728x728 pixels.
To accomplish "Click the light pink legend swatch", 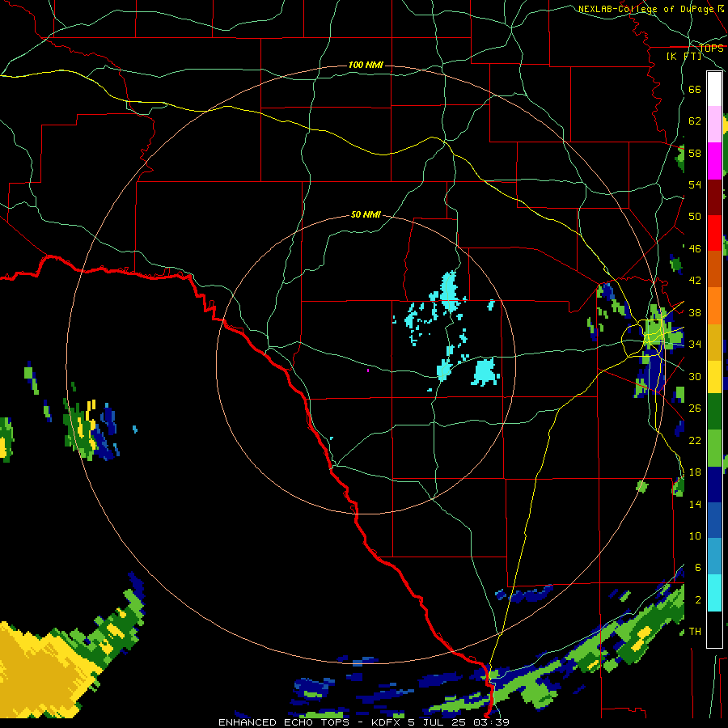I will [714, 124].
